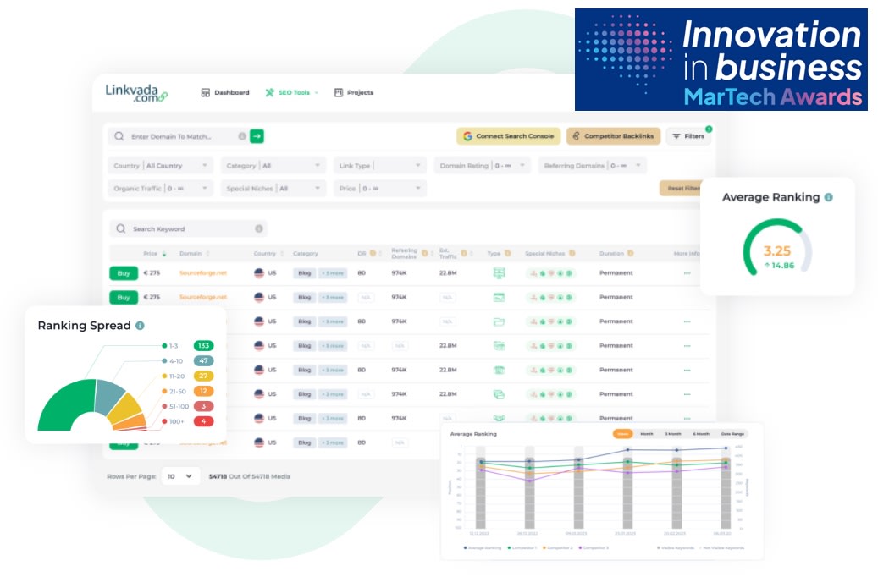Click the Enter Domain To Match input field
The height and width of the screenshot is (588, 878).
click(179, 136)
